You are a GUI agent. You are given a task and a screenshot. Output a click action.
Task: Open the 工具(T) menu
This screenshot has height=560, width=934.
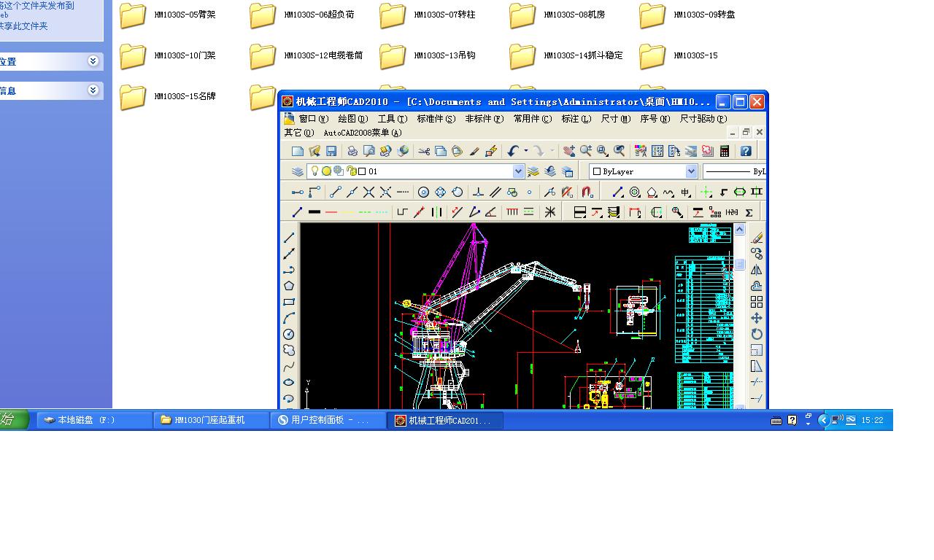pyautogui.click(x=393, y=118)
